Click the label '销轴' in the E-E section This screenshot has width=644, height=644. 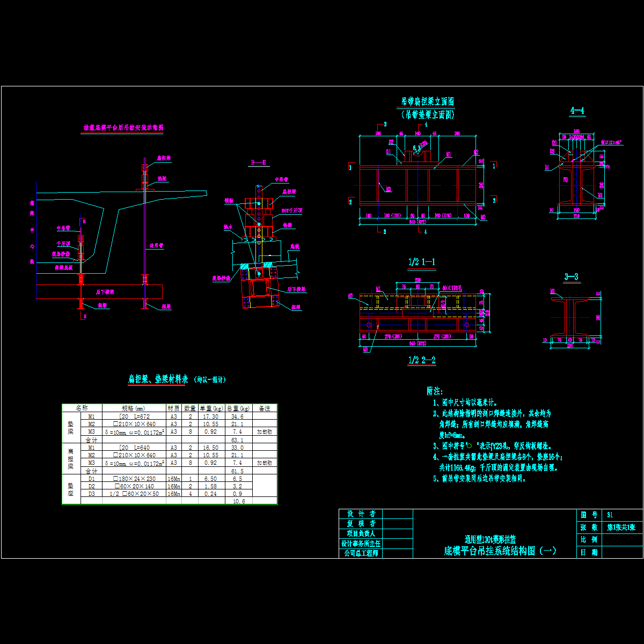point(229,201)
